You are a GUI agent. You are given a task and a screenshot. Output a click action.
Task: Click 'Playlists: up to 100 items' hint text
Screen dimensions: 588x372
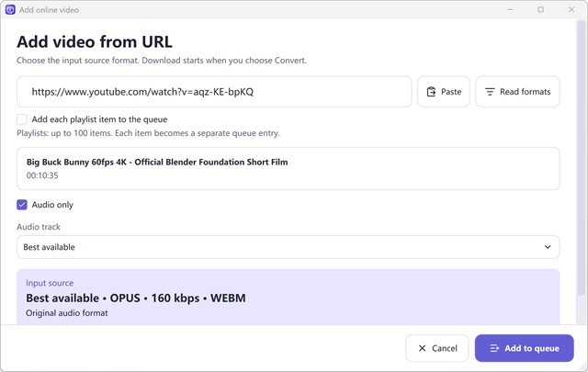pyautogui.click(x=148, y=133)
